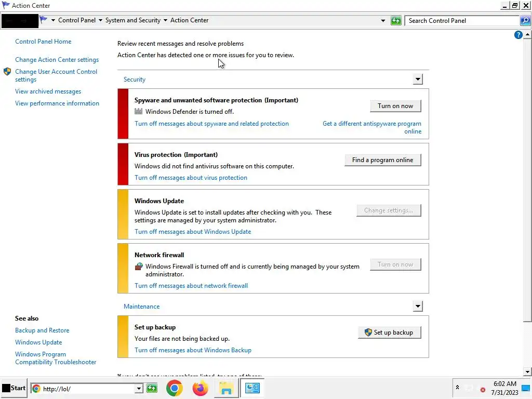Open the address bar history dropdown
Viewport: 532px width, 399px height.
(383, 21)
